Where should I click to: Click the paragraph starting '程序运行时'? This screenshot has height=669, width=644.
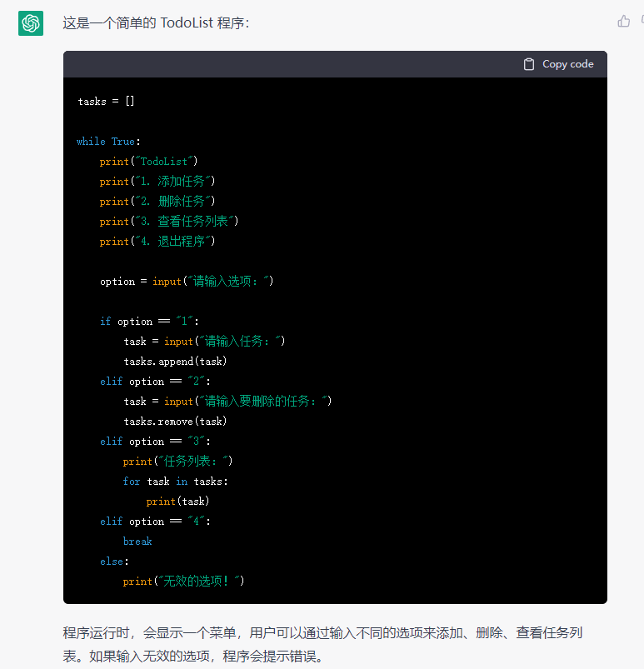tap(322, 644)
